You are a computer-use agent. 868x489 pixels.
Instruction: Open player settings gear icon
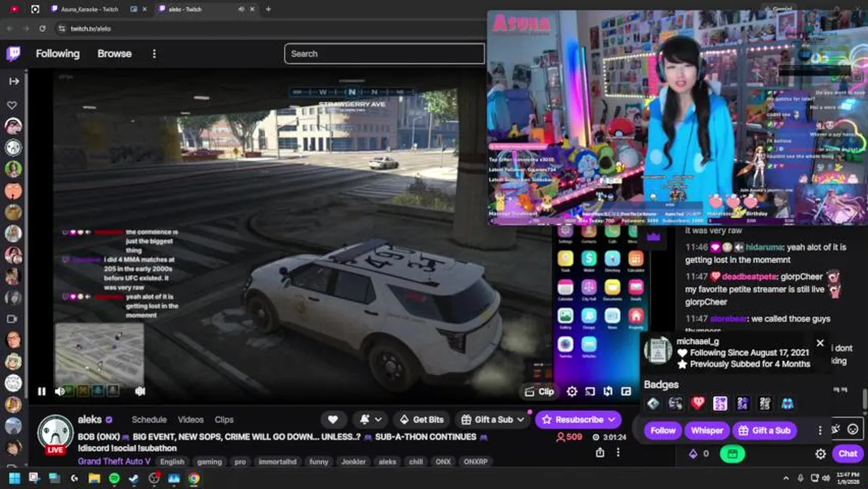[x=572, y=391]
